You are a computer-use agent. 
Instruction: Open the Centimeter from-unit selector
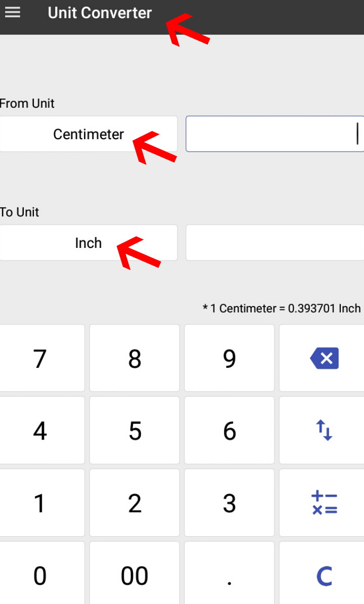click(x=88, y=134)
